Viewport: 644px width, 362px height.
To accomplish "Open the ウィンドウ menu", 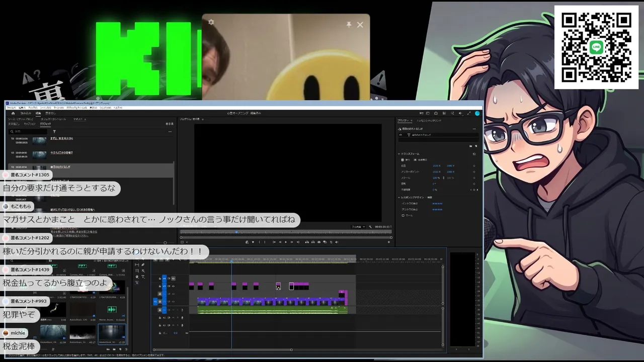I will 105,108.
